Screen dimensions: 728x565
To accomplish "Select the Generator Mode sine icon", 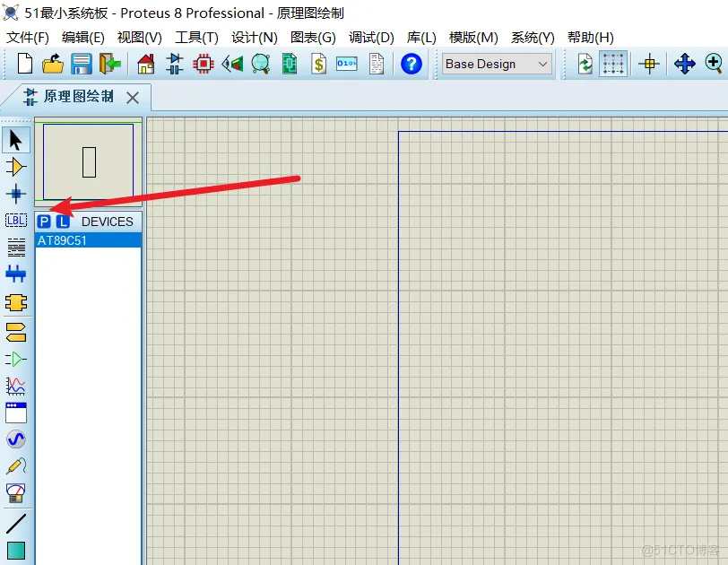I will (x=16, y=439).
